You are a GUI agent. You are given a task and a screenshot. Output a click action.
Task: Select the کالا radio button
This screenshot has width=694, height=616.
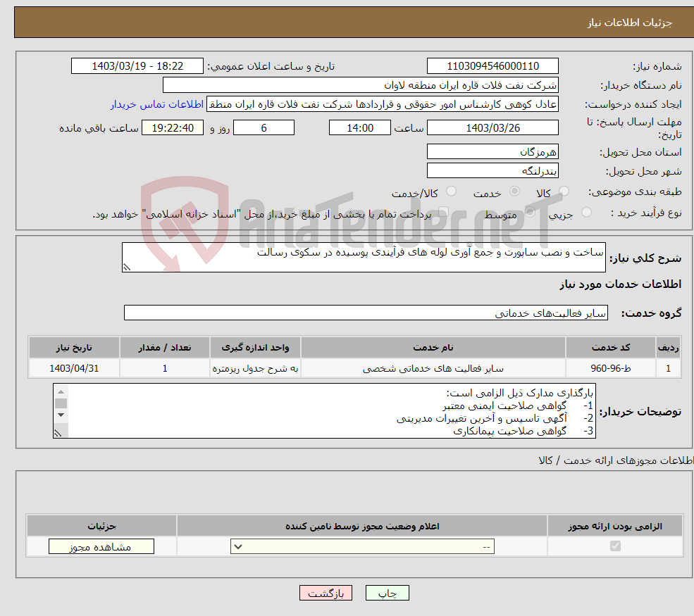point(564,191)
